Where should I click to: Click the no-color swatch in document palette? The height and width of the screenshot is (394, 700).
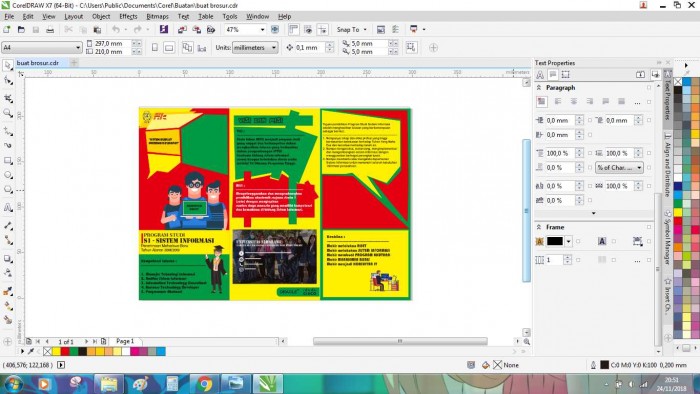(47, 352)
